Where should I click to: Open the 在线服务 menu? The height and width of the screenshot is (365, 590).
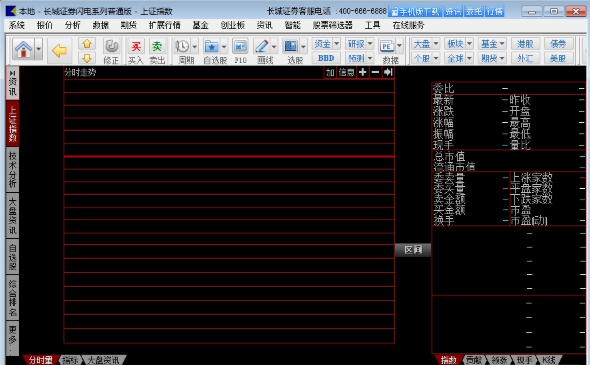408,25
